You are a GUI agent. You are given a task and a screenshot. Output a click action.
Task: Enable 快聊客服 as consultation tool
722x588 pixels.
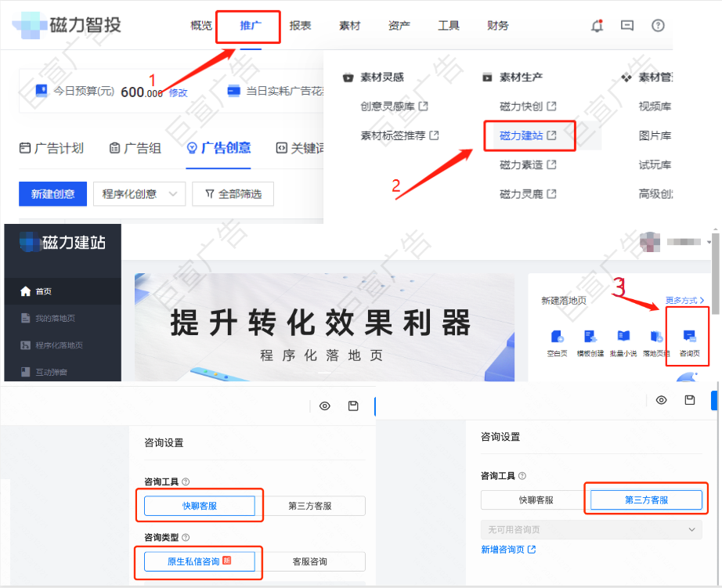200,506
